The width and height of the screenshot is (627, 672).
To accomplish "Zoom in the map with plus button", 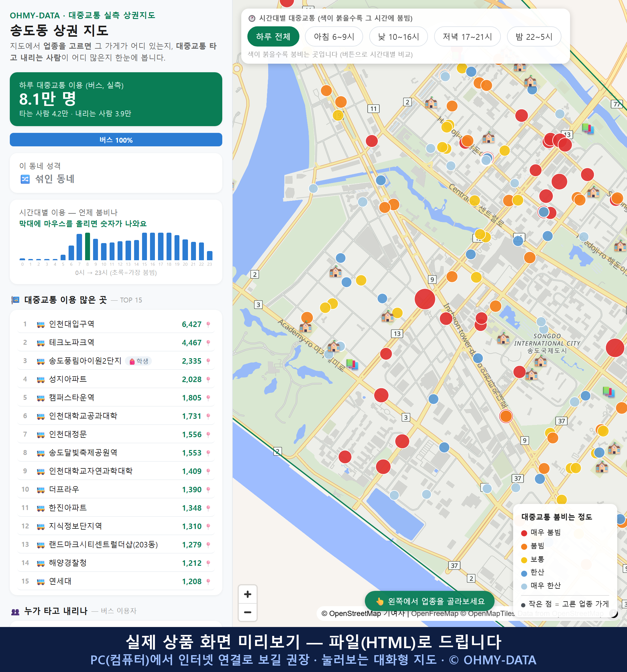I will click(247, 594).
